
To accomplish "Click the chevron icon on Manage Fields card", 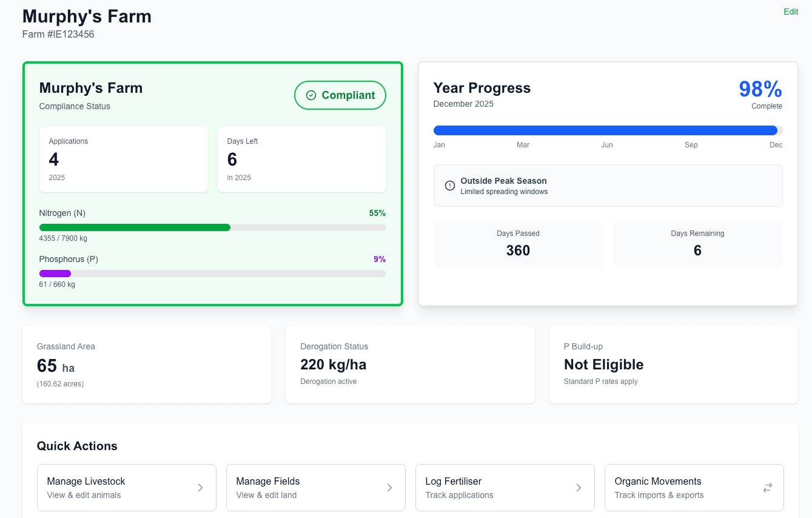I will coord(389,487).
